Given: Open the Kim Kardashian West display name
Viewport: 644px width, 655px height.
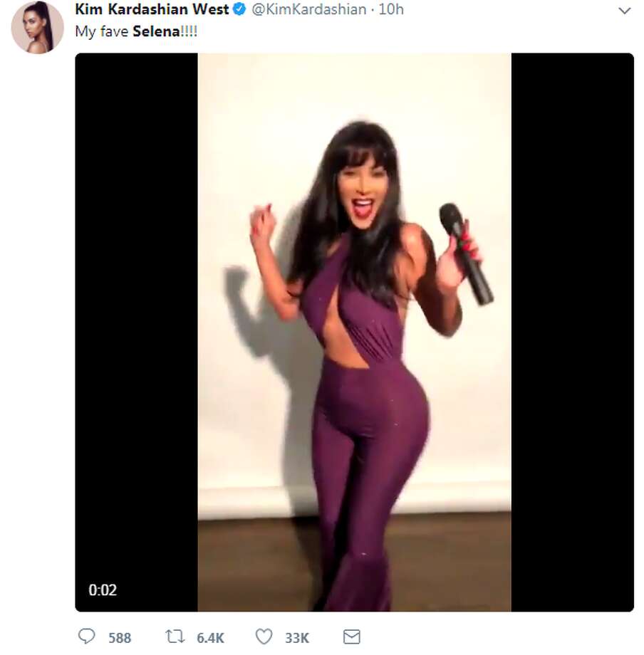Looking at the screenshot, I should pyautogui.click(x=152, y=9).
